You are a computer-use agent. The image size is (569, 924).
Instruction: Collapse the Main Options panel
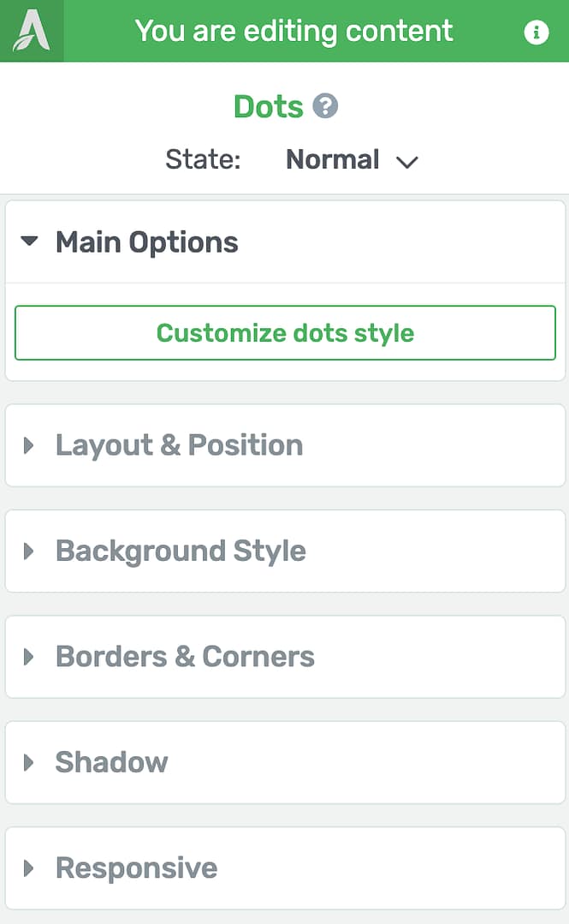point(146,241)
